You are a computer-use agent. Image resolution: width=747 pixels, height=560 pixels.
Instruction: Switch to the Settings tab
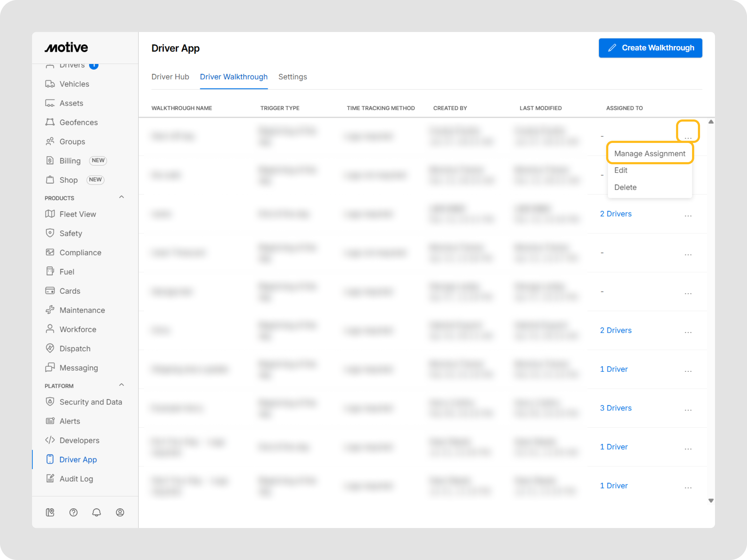(x=292, y=77)
